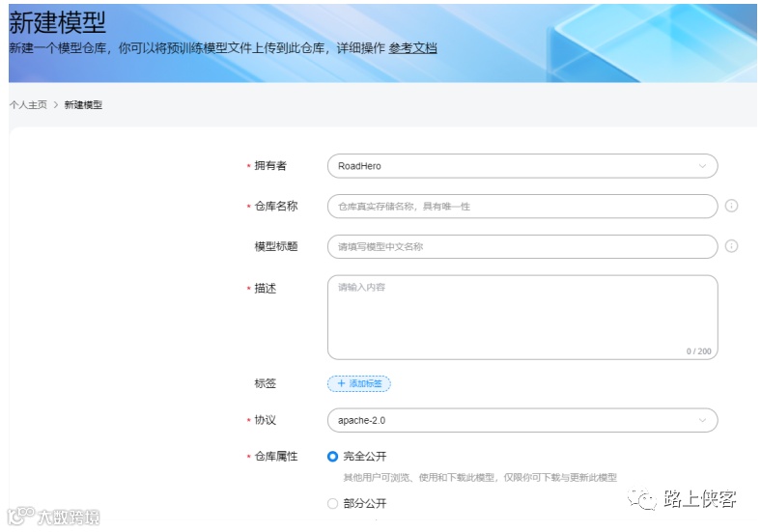Focus the 模型标题 input field
Screen dimensions: 761x532
click(522, 246)
